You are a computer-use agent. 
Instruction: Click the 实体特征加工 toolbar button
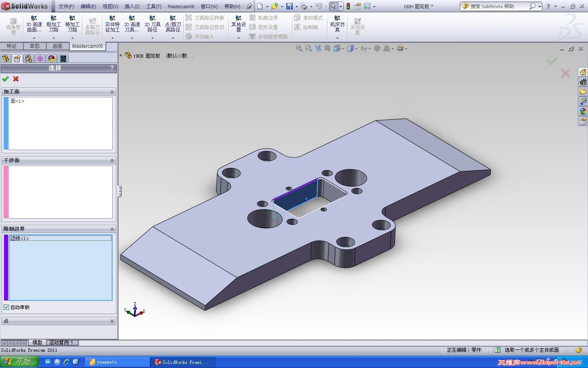click(112, 24)
